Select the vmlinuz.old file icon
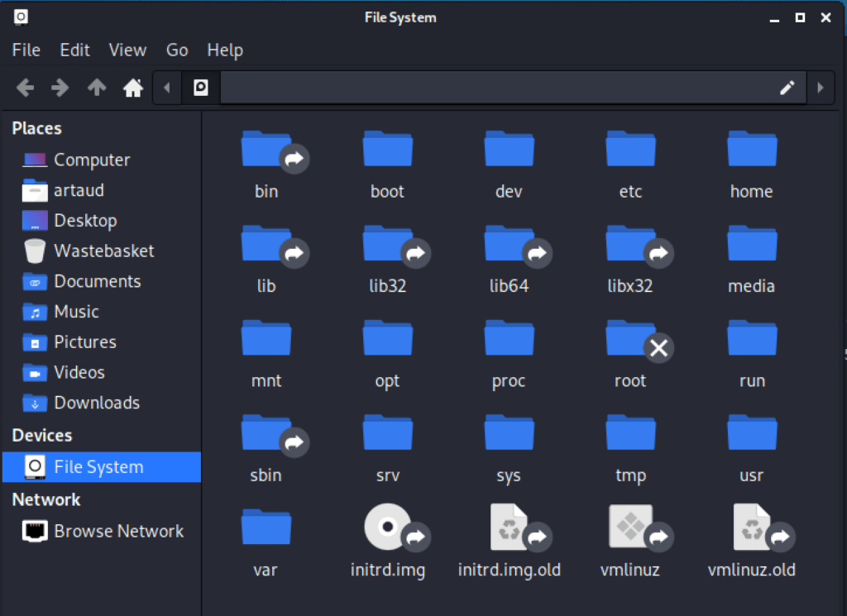This screenshot has height=616, width=847. coord(752,527)
